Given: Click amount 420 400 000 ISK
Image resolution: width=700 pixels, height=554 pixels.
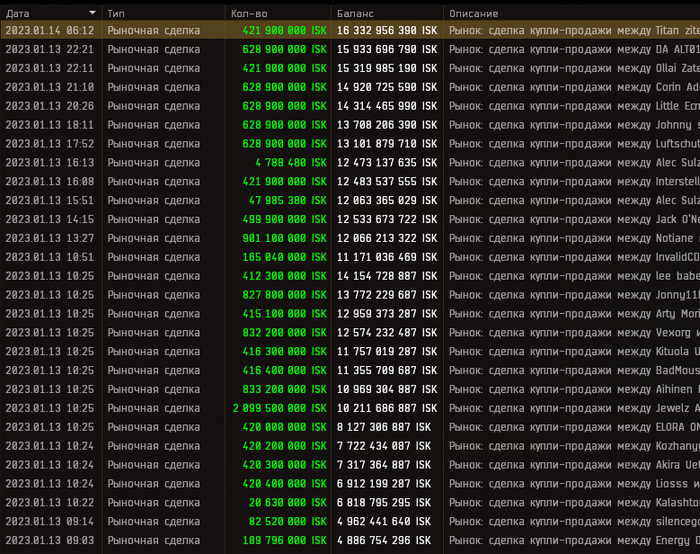Looking at the screenshot, I should point(285,484).
